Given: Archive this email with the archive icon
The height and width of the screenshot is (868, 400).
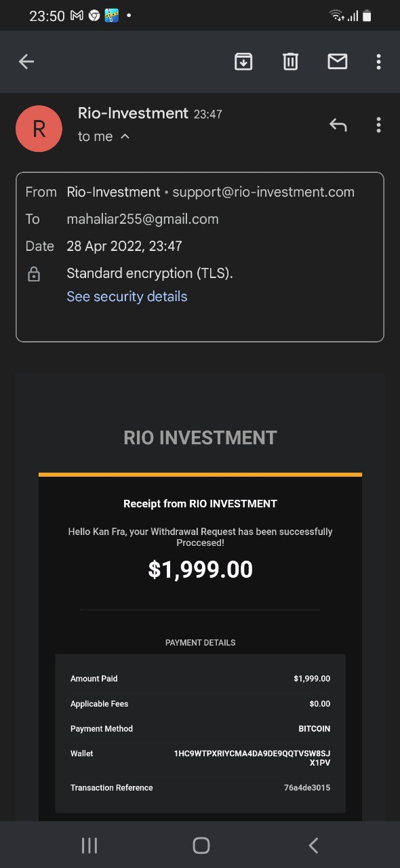Looking at the screenshot, I should 243,62.
